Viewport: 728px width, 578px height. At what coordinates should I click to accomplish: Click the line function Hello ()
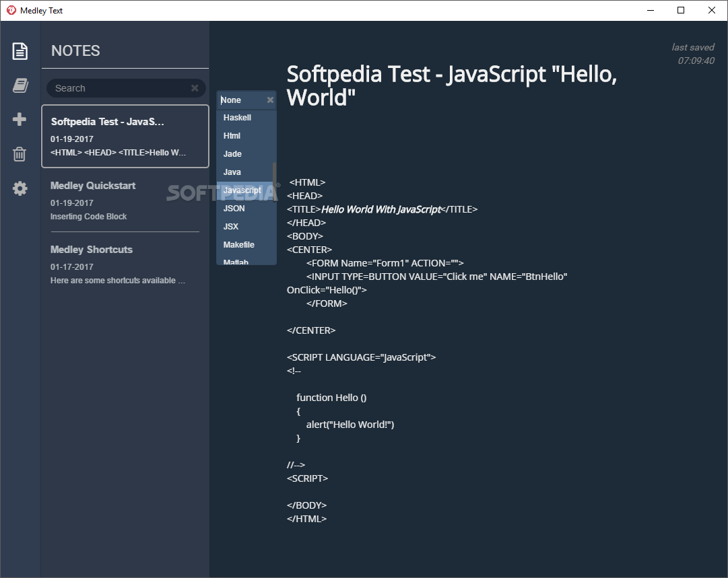(x=331, y=398)
